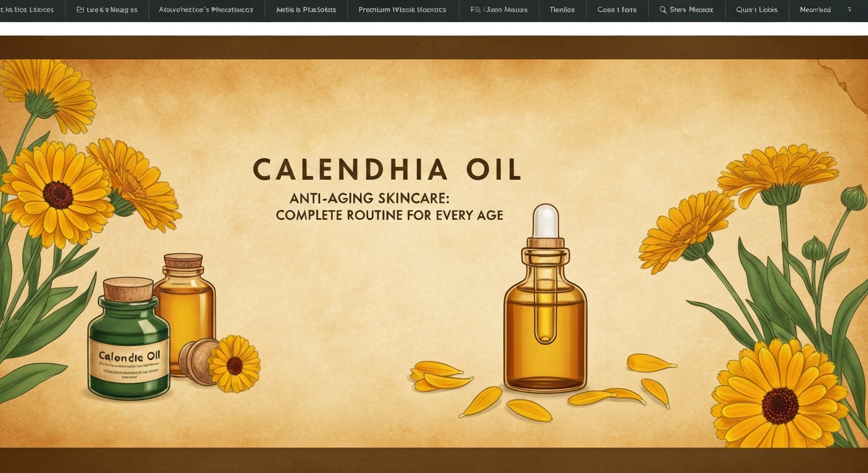Image resolution: width=868 pixels, height=473 pixels.
Task: Select the 'Quist Labls' menu item
Action: 756,10
